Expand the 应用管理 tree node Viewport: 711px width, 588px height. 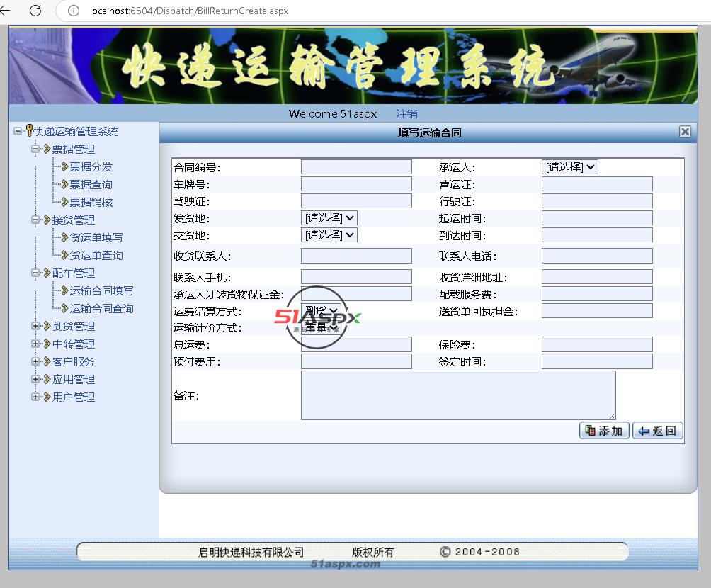[x=35, y=379]
